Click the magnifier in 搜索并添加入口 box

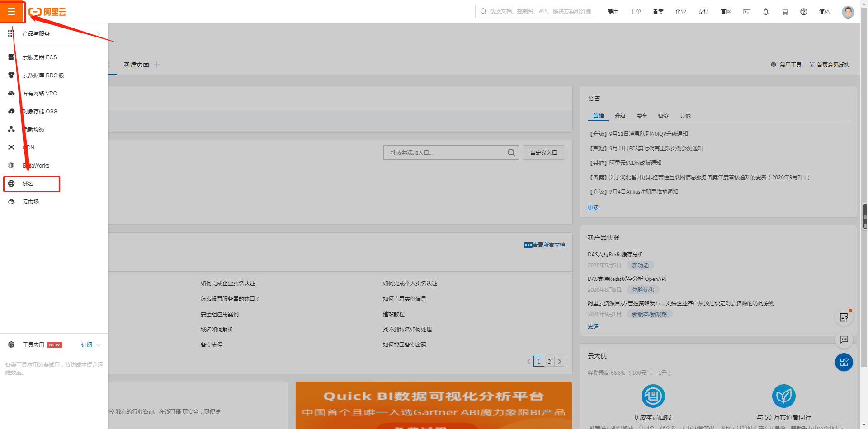511,153
